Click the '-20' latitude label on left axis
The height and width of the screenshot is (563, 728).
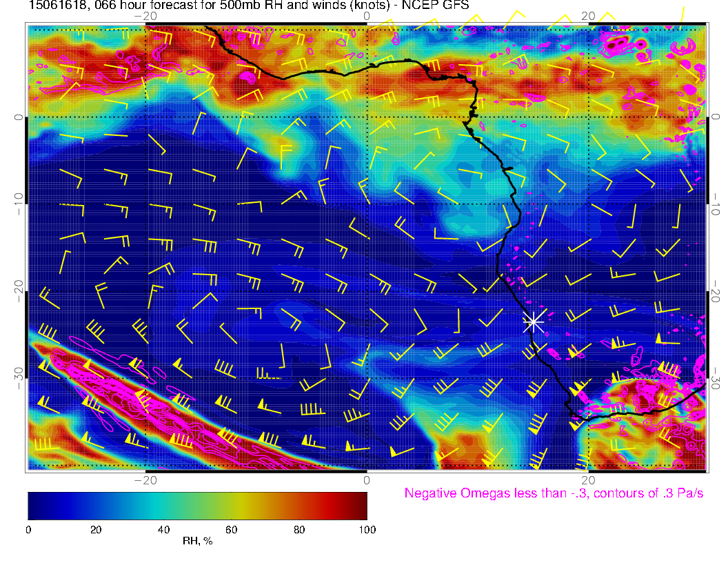[x=18, y=290]
